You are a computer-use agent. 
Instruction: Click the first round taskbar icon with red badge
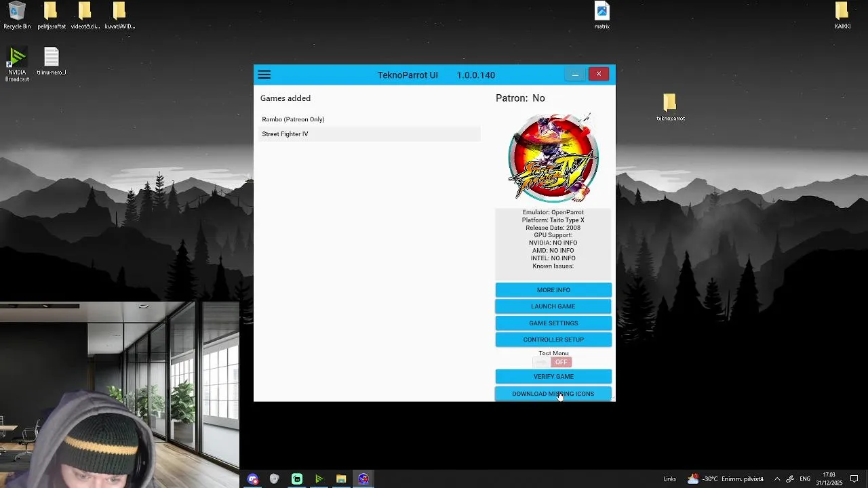coord(253,479)
